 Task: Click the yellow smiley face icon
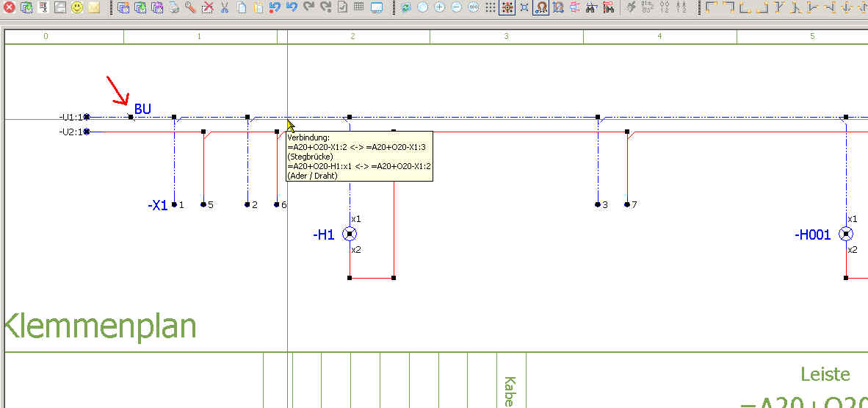[x=77, y=8]
